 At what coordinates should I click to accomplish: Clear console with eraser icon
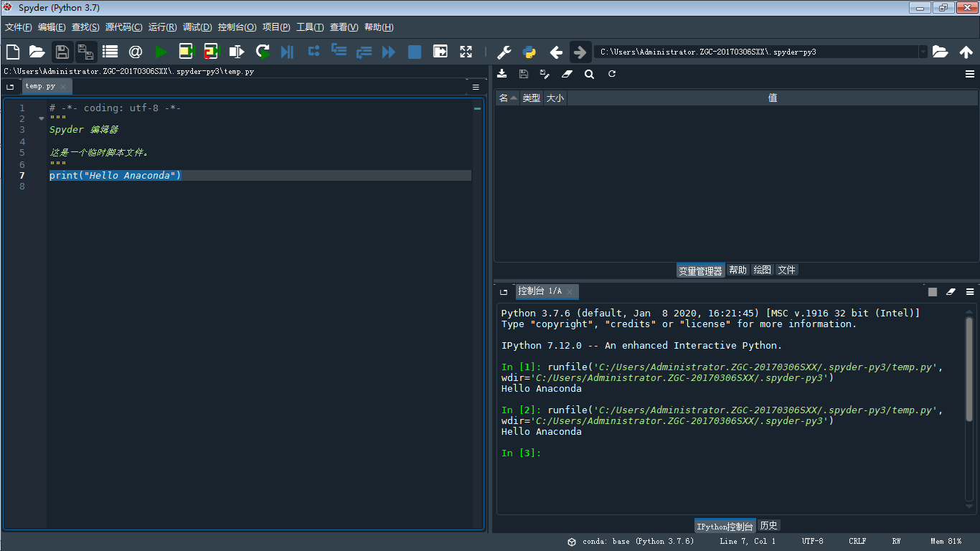pos(951,292)
